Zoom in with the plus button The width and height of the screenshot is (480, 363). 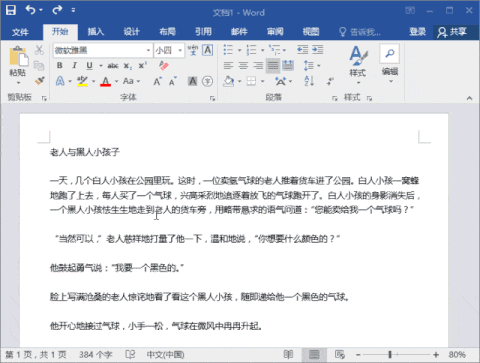click(x=436, y=354)
